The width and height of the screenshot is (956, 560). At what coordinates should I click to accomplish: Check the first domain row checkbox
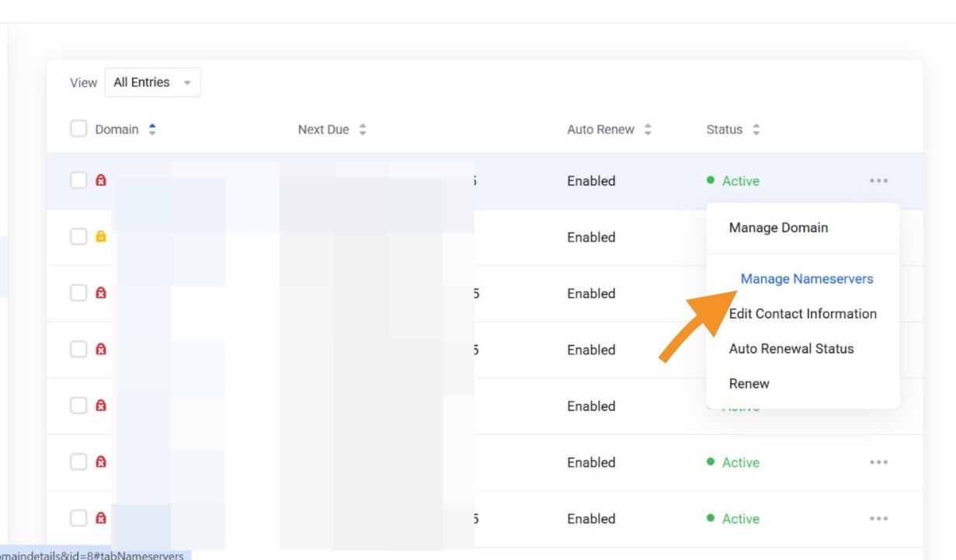[78, 180]
